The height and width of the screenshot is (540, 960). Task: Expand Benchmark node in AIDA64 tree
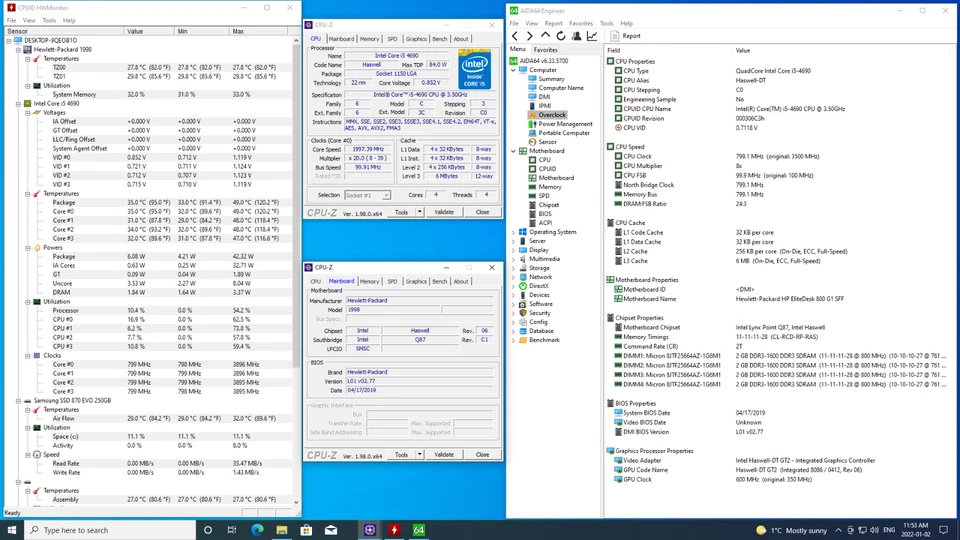pos(513,340)
